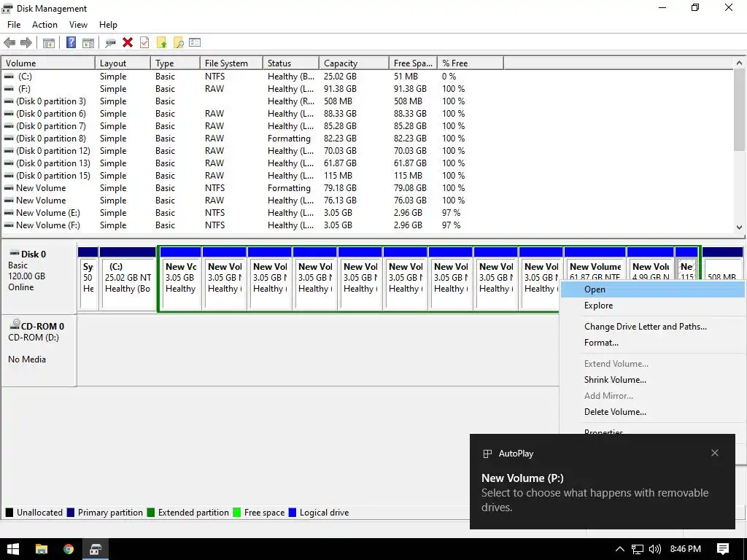
Task: Select the New Volume 4.99 GB partition block
Action: click(x=650, y=264)
